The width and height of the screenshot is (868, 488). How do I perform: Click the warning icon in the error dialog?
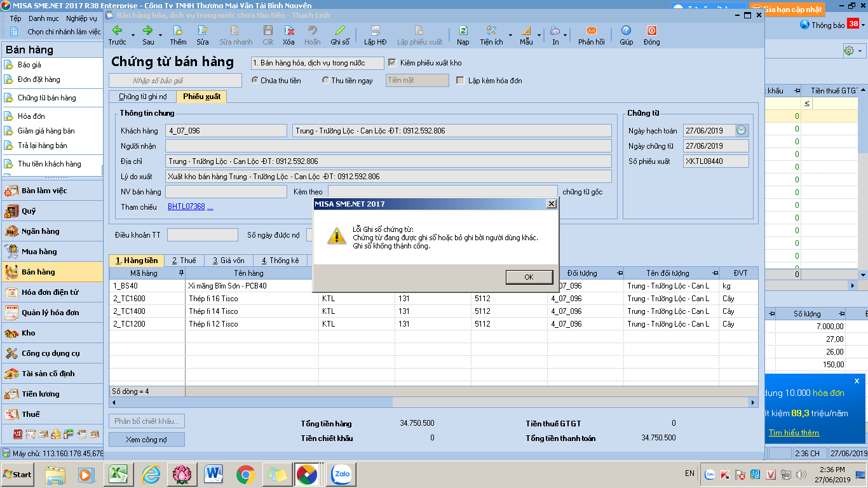pos(337,235)
